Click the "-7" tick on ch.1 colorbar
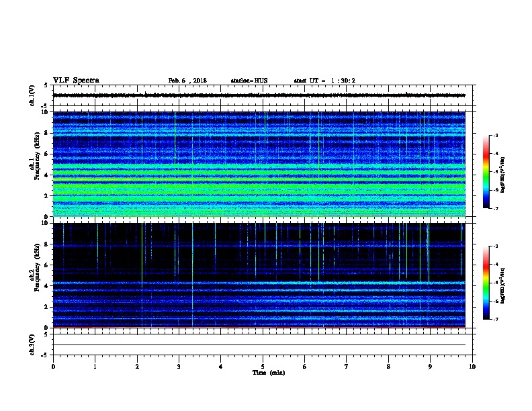This screenshot has width=532, height=411. (495, 208)
